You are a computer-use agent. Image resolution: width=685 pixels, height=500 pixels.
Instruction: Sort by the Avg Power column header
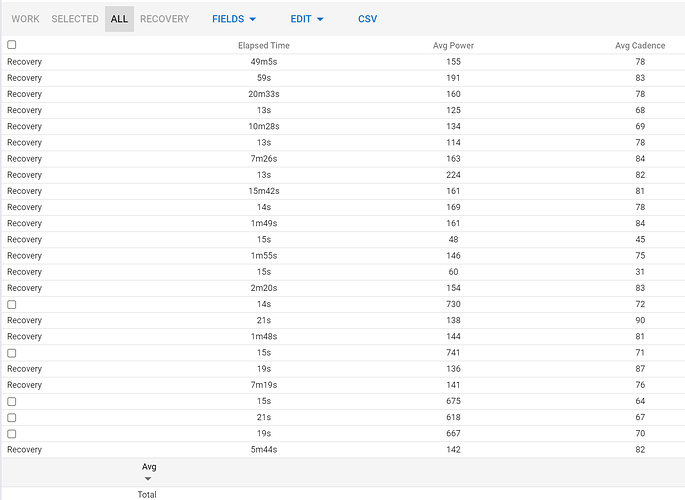pos(453,46)
